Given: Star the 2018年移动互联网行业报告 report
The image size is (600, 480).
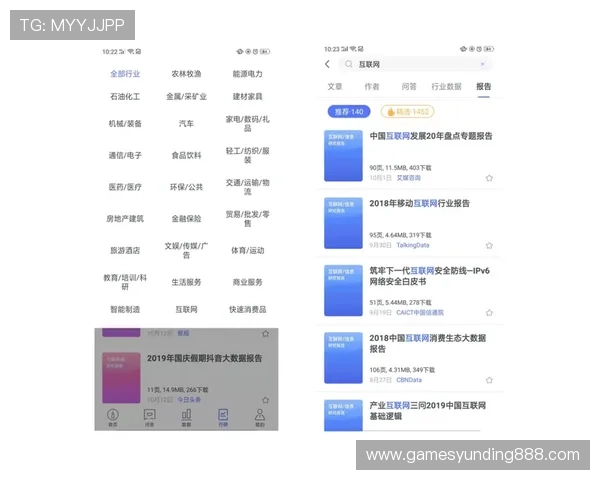Looking at the screenshot, I should pyautogui.click(x=489, y=245).
